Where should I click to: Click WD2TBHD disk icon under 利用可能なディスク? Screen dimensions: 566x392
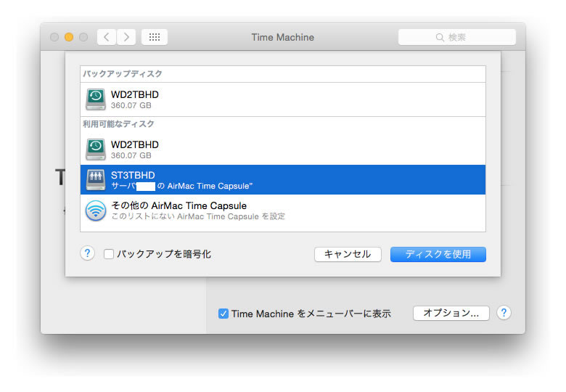96,150
